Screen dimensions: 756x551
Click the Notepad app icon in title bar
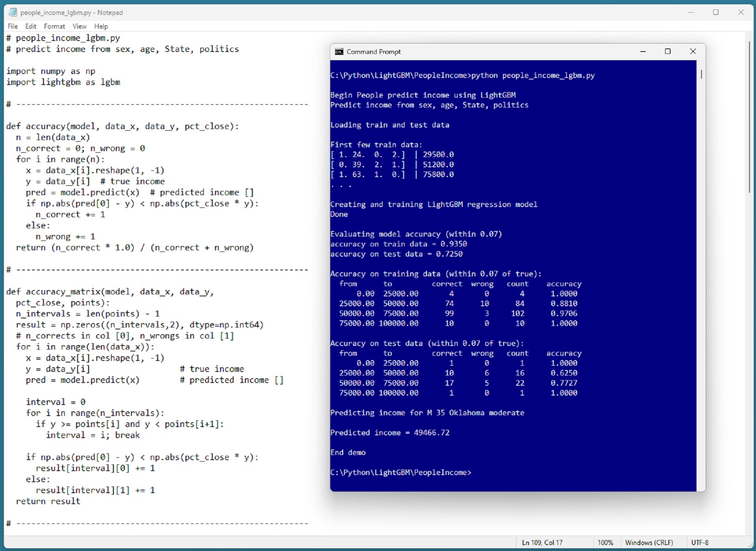(13, 12)
